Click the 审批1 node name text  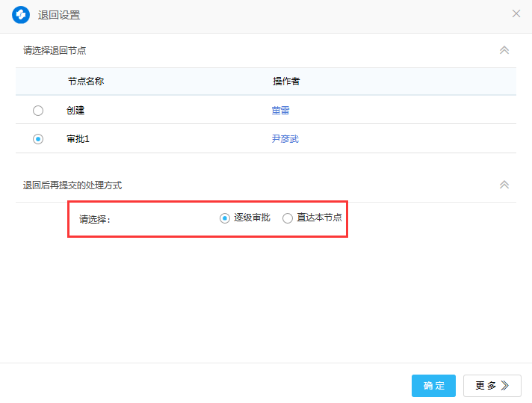(78, 139)
